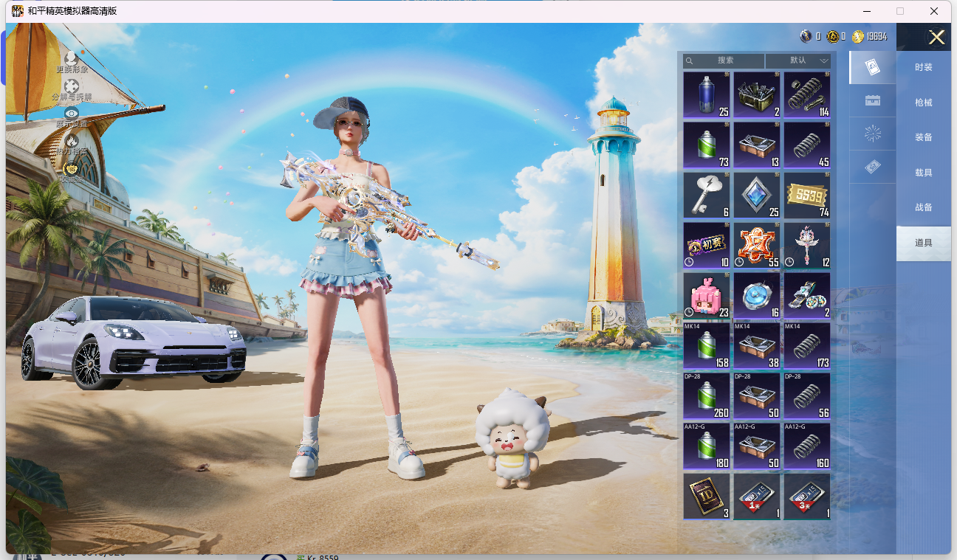The image size is (957, 560).
Task: Open the 装备 tab
Action: tap(924, 137)
